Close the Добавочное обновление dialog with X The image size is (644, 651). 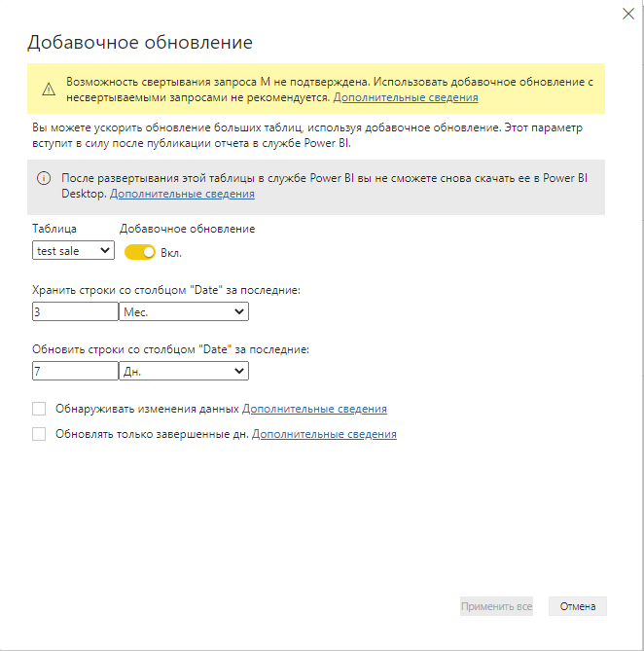tap(628, 14)
